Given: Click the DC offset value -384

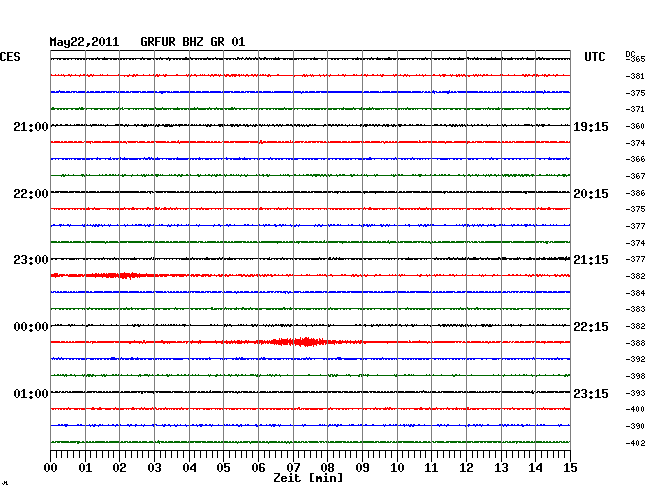Looking at the screenshot, I should (635, 293).
